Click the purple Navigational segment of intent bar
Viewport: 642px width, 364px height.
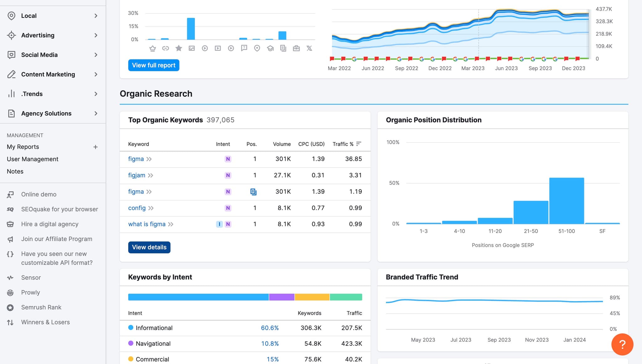[282, 297]
